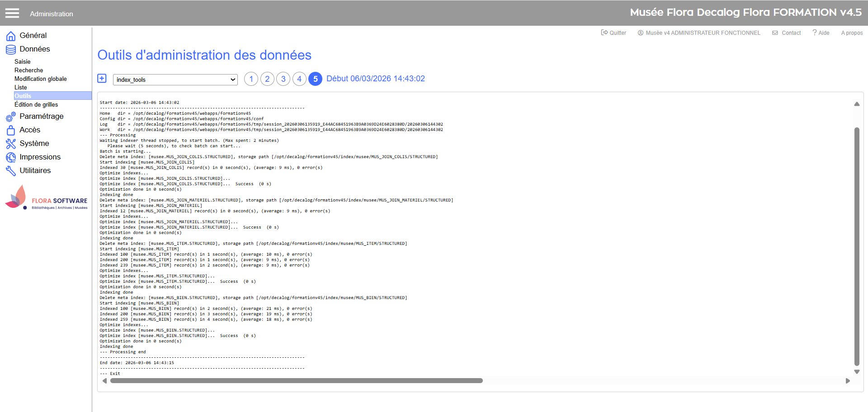Select active step 5
The height and width of the screenshot is (412, 868).
(316, 79)
